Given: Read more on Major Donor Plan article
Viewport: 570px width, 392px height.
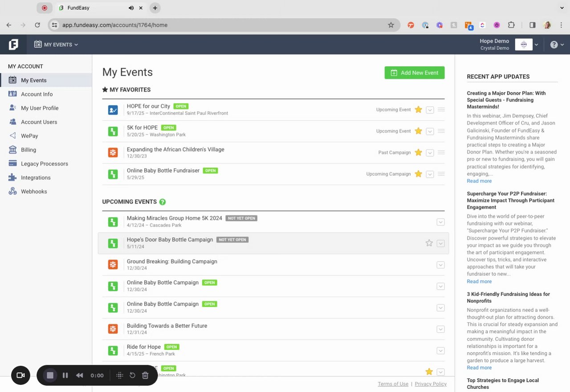Looking at the screenshot, I should click(479, 181).
